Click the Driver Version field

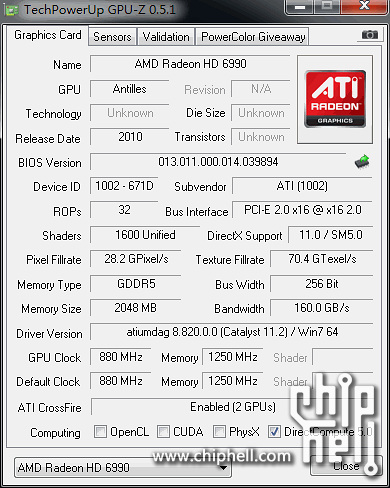(x=232, y=332)
